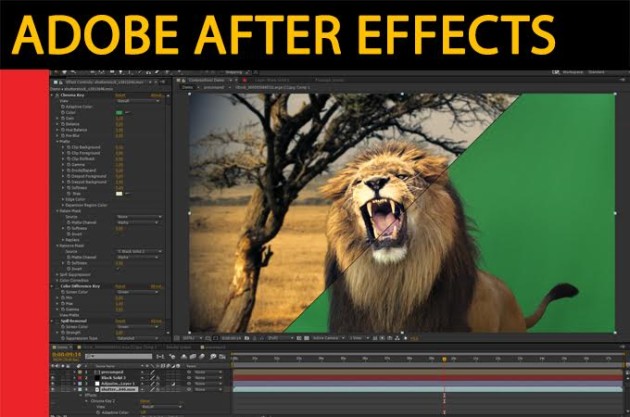The width and height of the screenshot is (630, 417).
Task: Select the Demo timeline tab
Action: 62,347
